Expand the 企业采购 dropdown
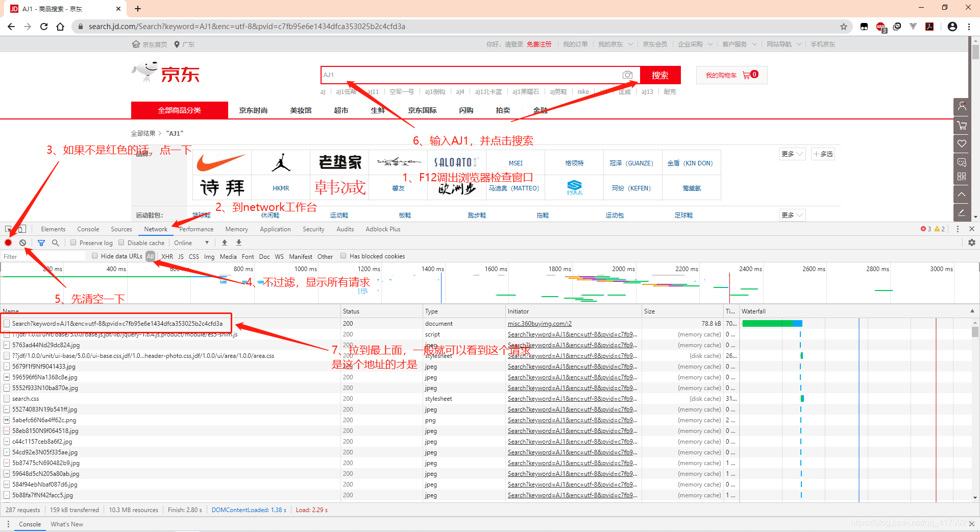 695,44
